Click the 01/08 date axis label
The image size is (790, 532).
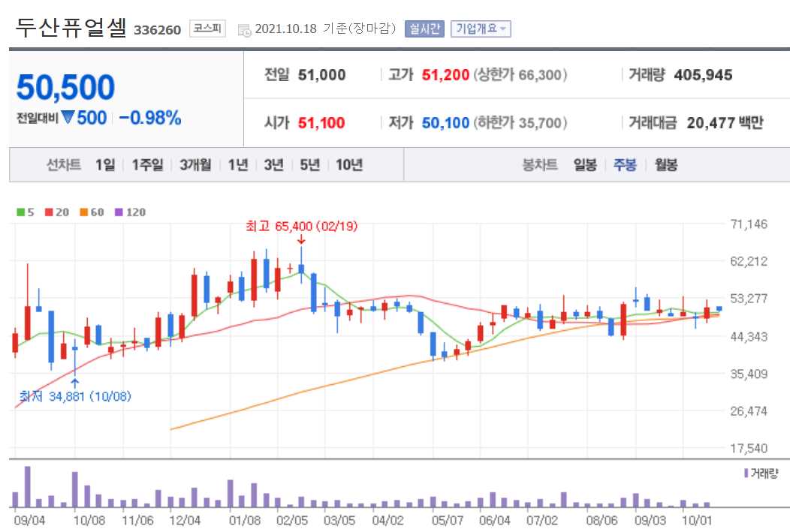point(244,520)
